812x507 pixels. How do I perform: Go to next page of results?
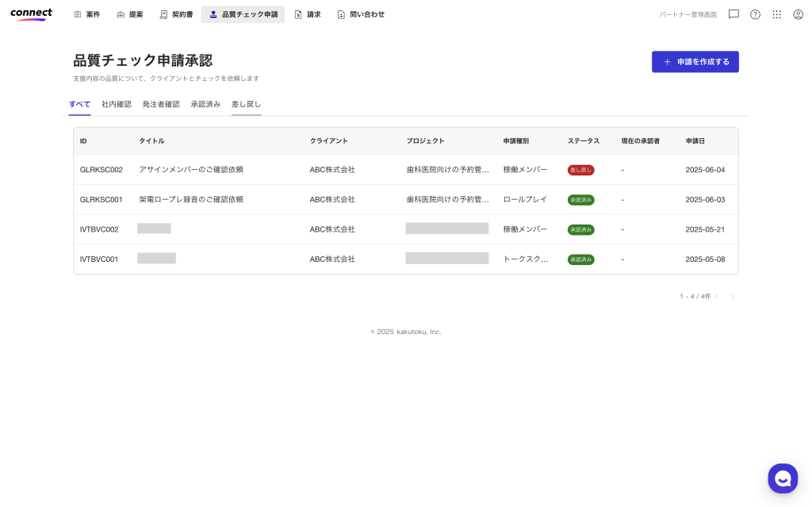coord(733,296)
